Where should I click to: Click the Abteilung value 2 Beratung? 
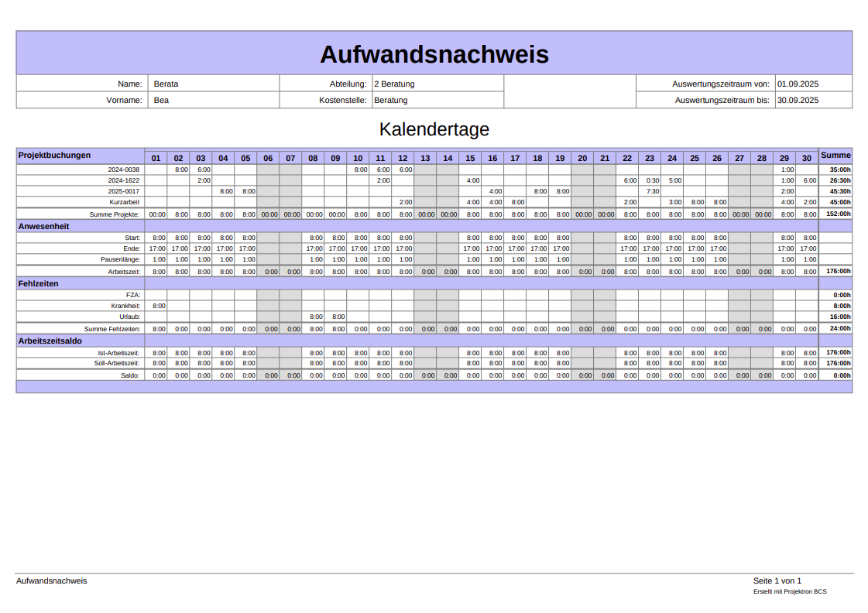coord(394,84)
